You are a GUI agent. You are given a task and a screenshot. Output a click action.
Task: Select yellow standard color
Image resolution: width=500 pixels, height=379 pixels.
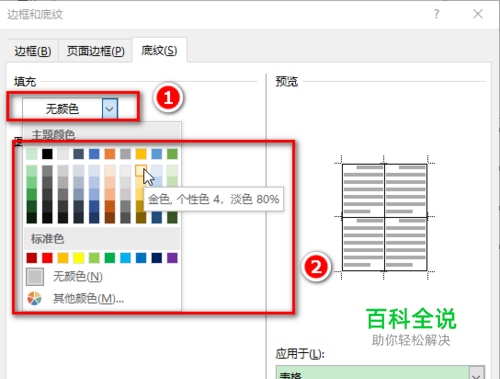click(x=79, y=258)
